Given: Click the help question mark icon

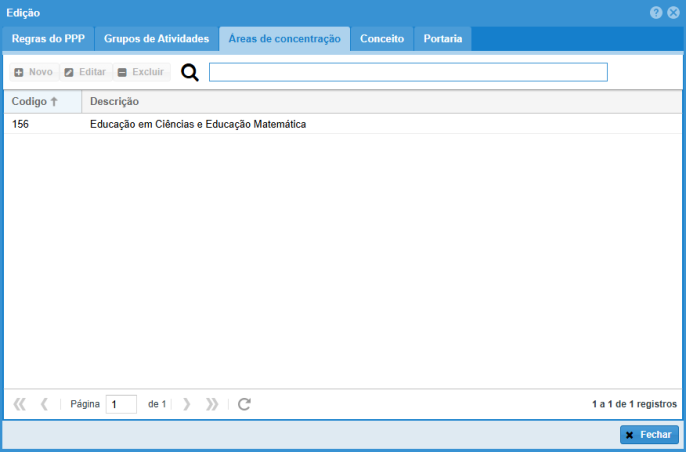Looking at the screenshot, I should pos(656,12).
